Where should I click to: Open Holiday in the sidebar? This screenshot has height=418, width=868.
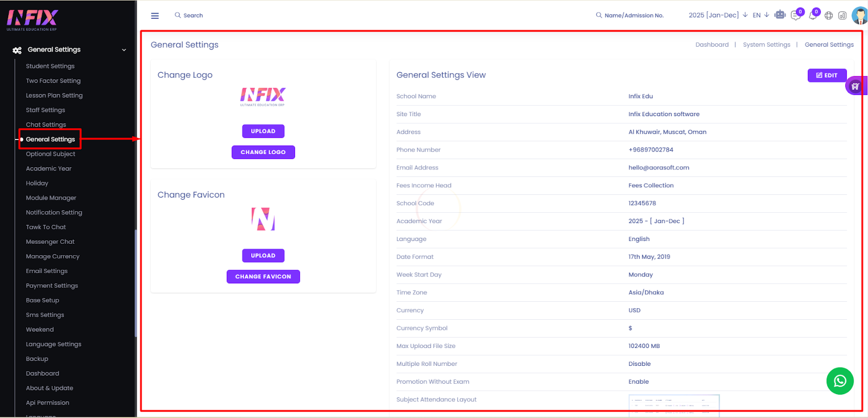pos(37,183)
